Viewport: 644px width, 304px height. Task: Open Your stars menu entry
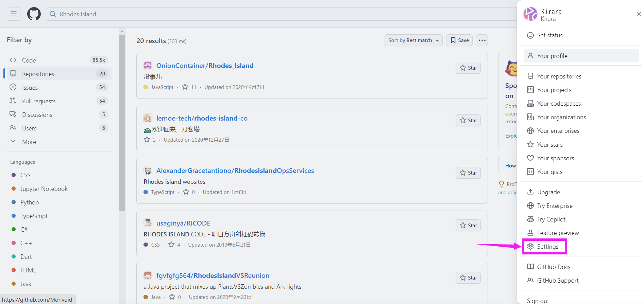[x=581, y=145]
